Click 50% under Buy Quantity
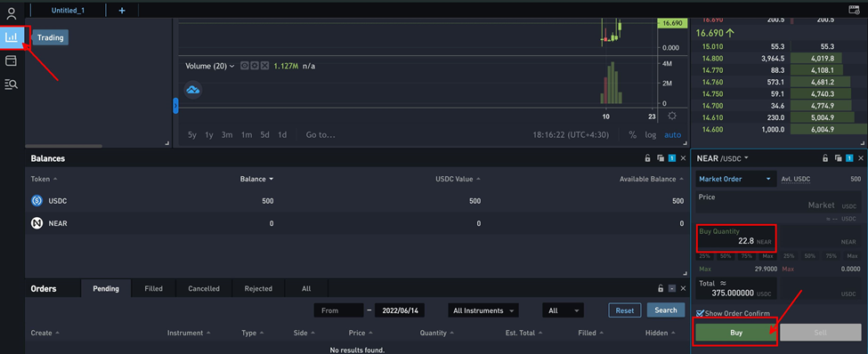868x354 pixels. (x=726, y=256)
